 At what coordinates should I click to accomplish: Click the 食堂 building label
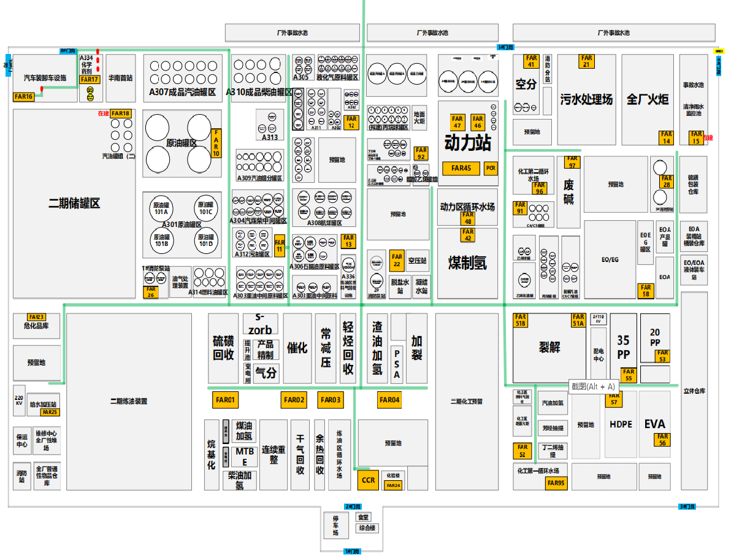(363, 518)
